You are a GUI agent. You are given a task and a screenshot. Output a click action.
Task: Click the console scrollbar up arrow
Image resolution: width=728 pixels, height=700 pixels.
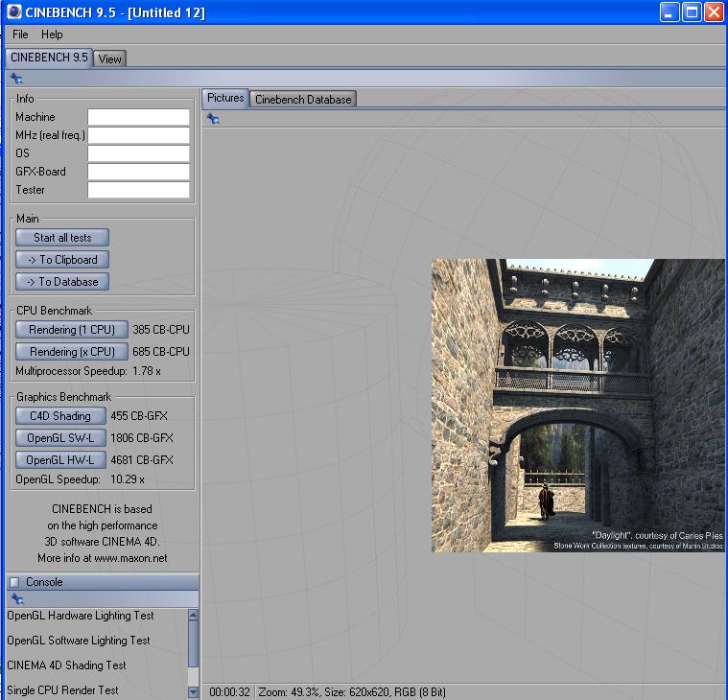pos(193,615)
